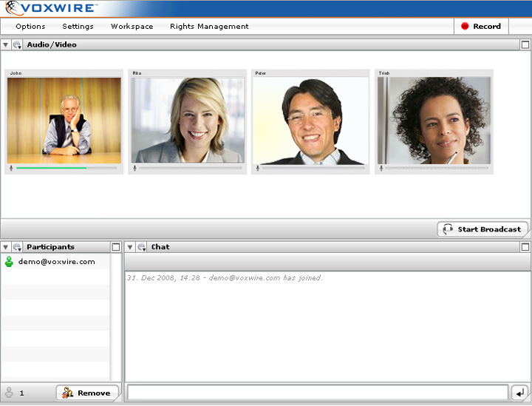Open the Participants panel options icon
This screenshot has height=406, width=532.
[x=17, y=247]
